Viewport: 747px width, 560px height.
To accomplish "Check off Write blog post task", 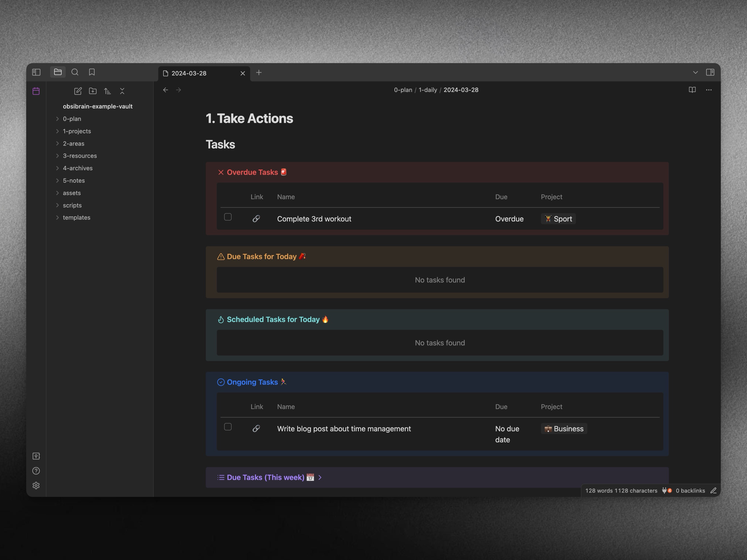I will click(x=228, y=427).
